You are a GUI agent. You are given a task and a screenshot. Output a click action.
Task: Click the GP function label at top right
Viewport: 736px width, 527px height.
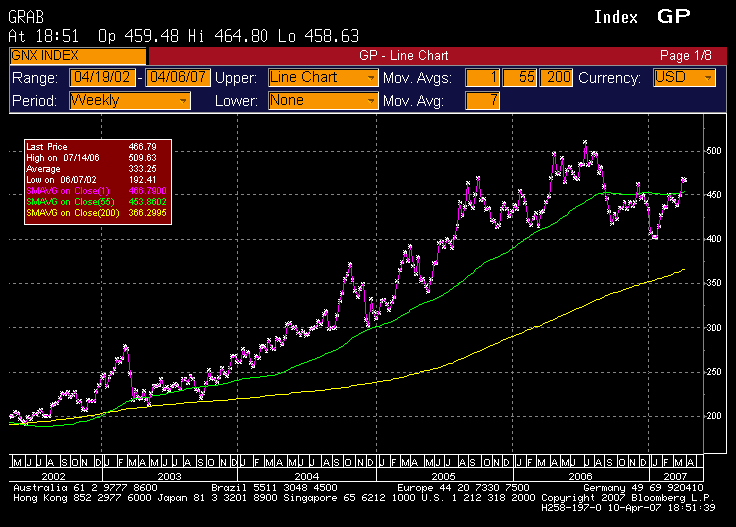point(674,17)
